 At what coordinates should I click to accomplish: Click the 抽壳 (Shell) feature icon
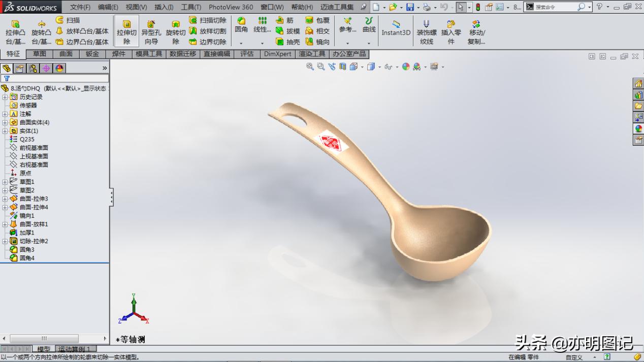[x=291, y=41]
